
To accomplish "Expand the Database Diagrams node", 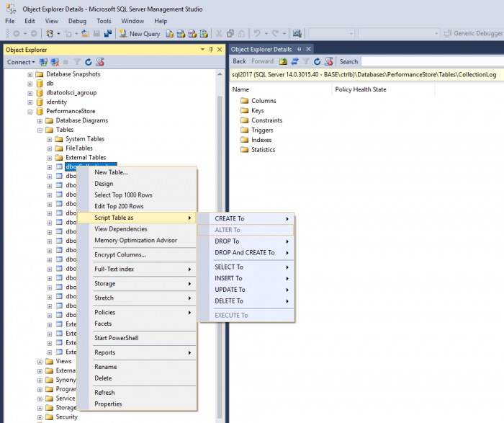I will pos(40,121).
